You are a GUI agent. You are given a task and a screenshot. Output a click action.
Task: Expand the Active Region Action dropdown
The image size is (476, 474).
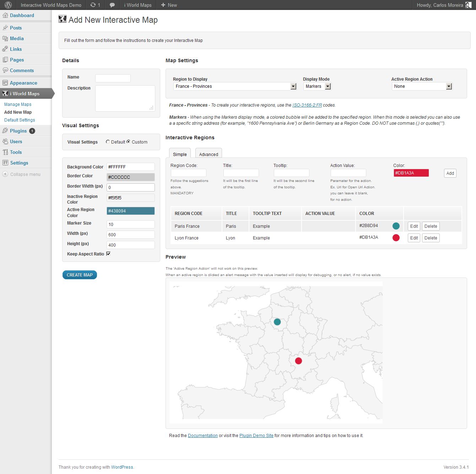click(422, 86)
